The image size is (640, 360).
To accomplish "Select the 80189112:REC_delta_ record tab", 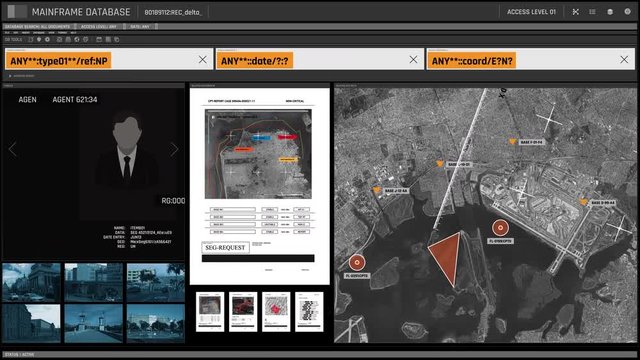I will [x=173, y=12].
